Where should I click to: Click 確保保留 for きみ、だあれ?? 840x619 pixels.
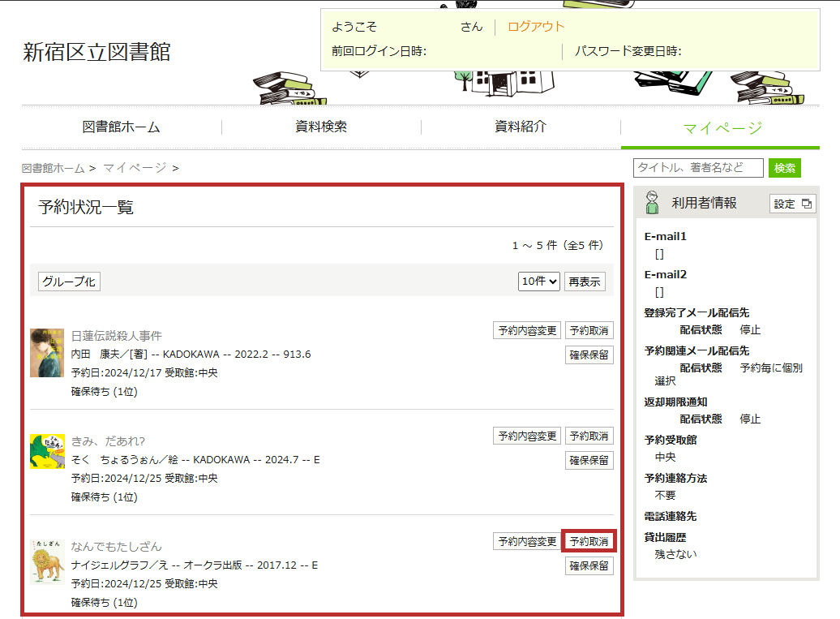click(589, 460)
